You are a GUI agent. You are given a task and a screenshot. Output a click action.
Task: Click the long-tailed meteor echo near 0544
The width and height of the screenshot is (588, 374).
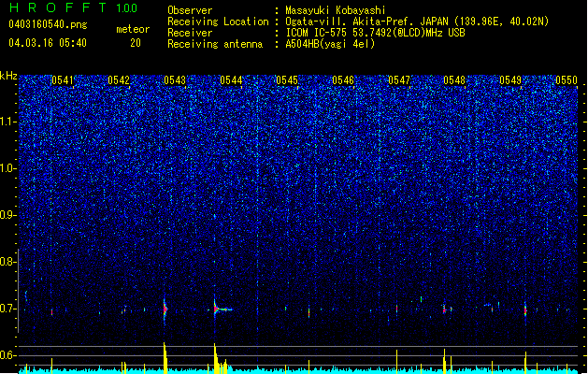pos(222,309)
